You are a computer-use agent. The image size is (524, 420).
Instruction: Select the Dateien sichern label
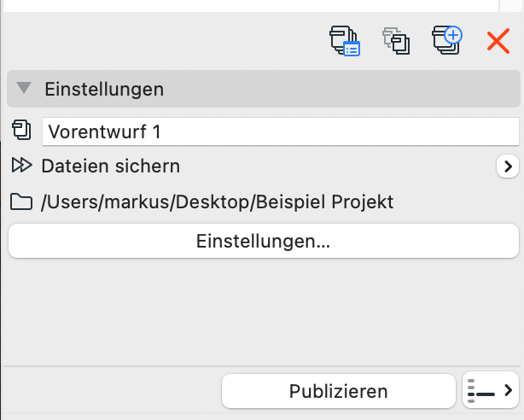click(111, 166)
